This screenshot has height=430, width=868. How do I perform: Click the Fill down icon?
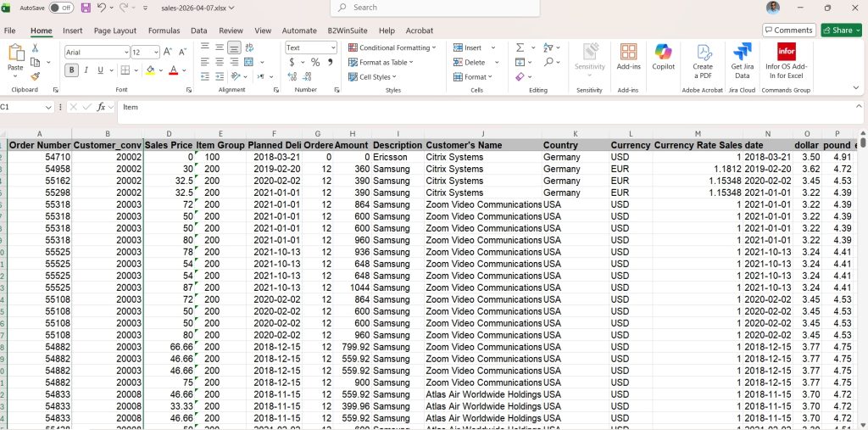pyautogui.click(x=520, y=62)
